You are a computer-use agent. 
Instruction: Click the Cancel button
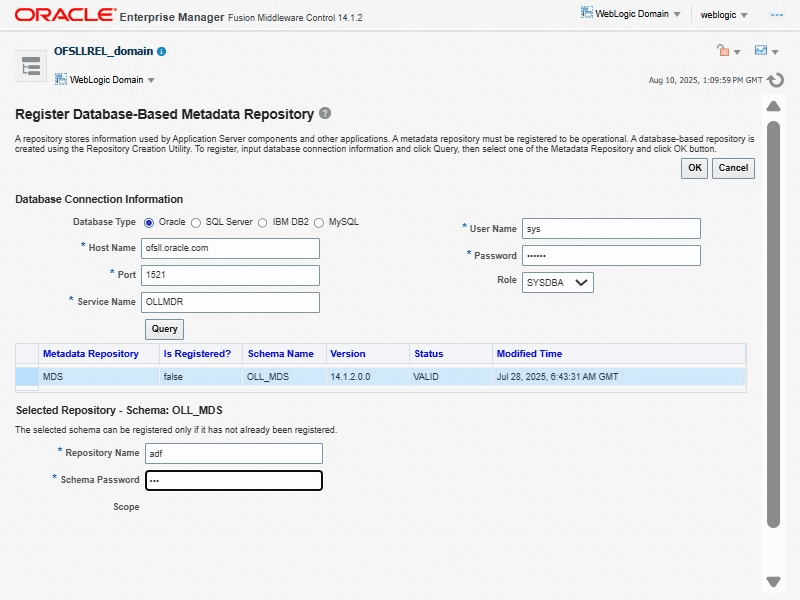click(733, 168)
